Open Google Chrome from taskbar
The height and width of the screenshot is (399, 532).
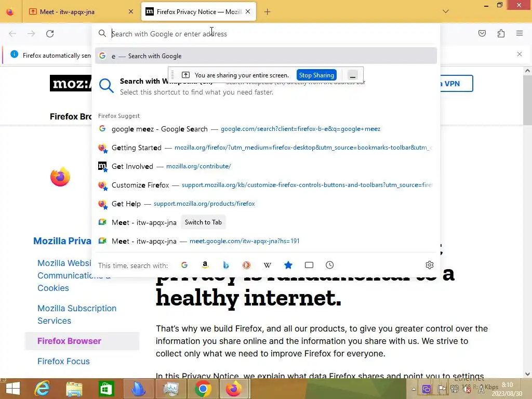point(203,389)
